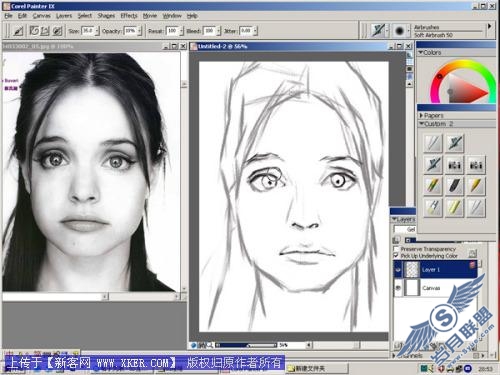
Task: Open the File menu
Action: click(x=8, y=16)
